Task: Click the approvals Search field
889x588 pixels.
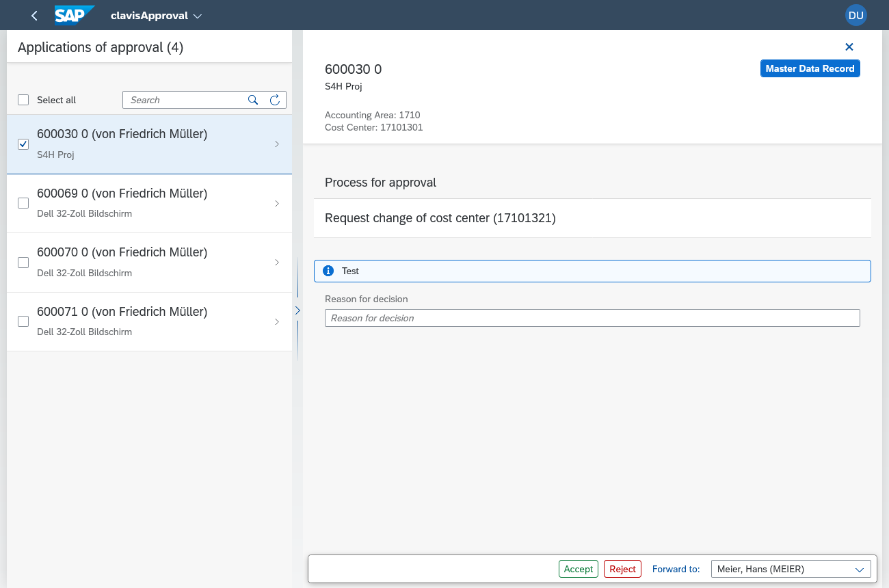Action: coord(185,100)
